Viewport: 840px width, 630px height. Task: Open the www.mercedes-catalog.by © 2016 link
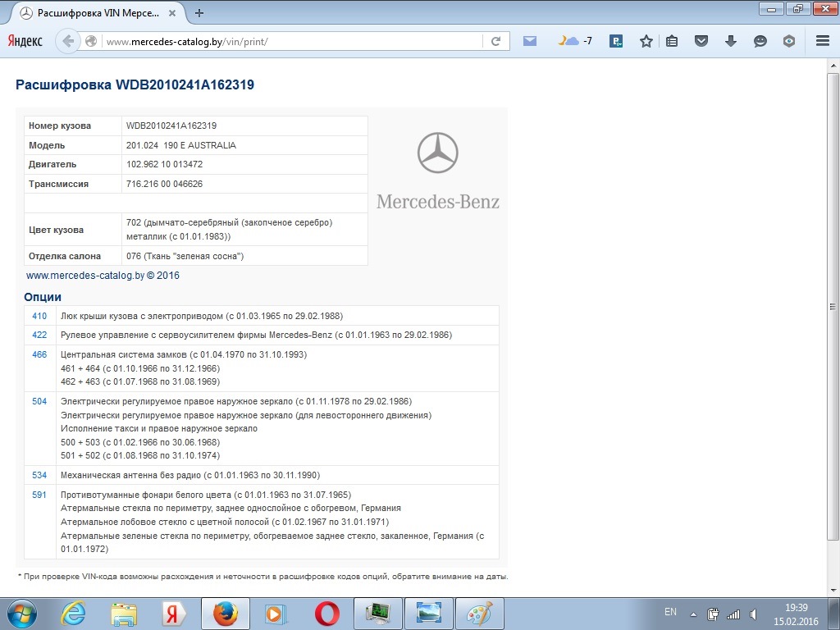(103, 276)
